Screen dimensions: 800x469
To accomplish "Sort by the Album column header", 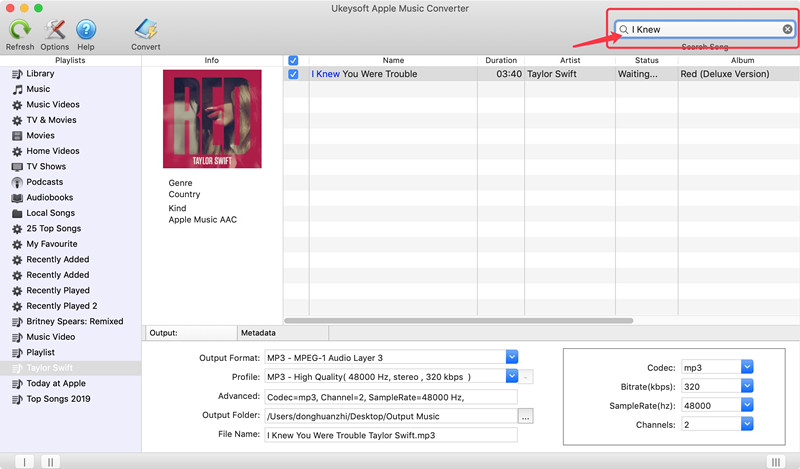I will (739, 60).
